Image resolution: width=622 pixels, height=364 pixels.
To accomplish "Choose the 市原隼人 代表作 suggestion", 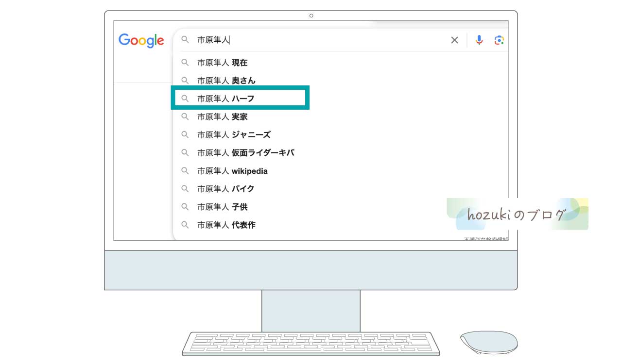I will click(226, 225).
